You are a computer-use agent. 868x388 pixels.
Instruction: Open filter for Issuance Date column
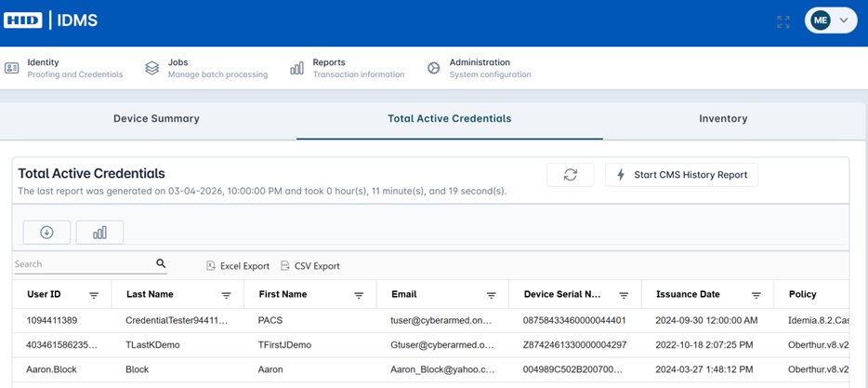pos(756,296)
